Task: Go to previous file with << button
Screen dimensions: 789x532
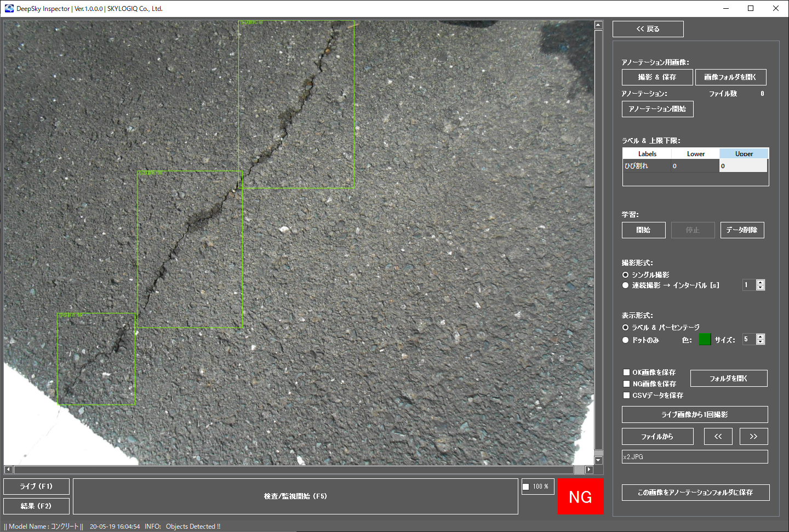Action: pos(718,437)
